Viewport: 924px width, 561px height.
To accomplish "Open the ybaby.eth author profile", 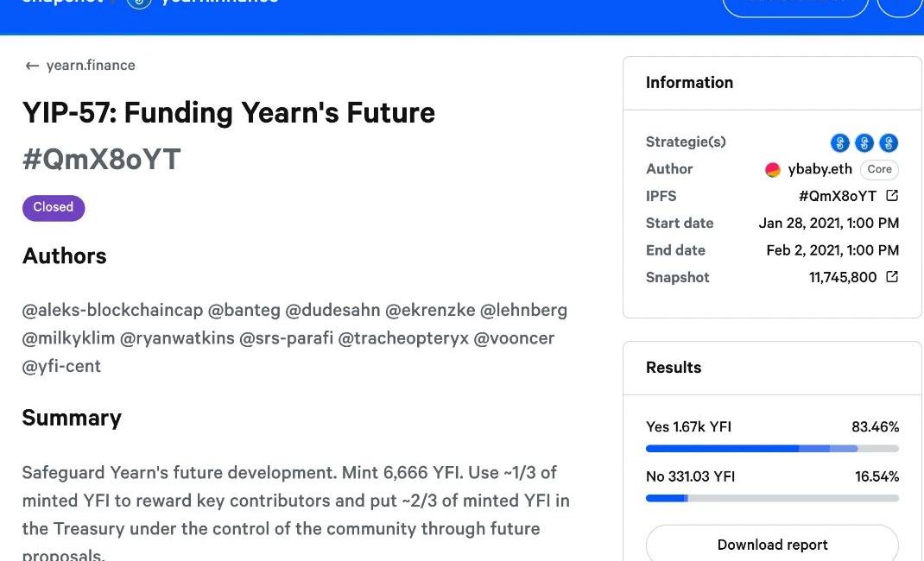I will (x=820, y=169).
